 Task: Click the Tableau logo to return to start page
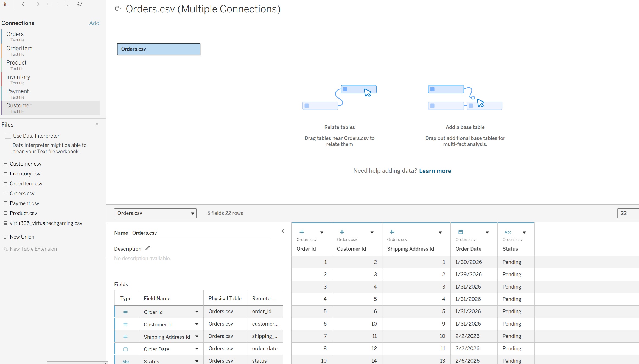(6, 4)
